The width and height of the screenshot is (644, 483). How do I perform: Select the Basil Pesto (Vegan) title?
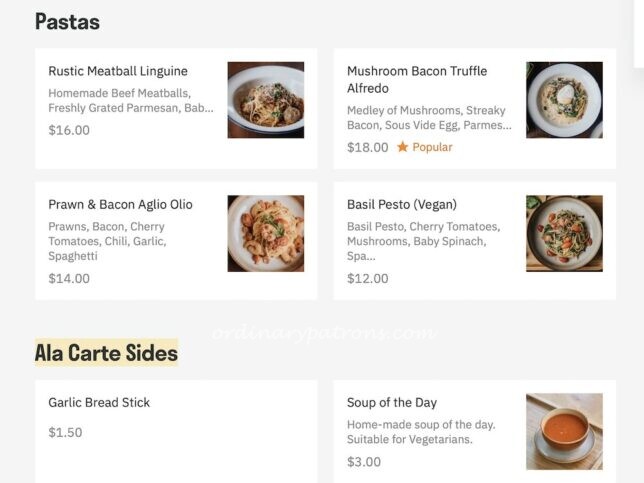pyautogui.click(x=402, y=204)
